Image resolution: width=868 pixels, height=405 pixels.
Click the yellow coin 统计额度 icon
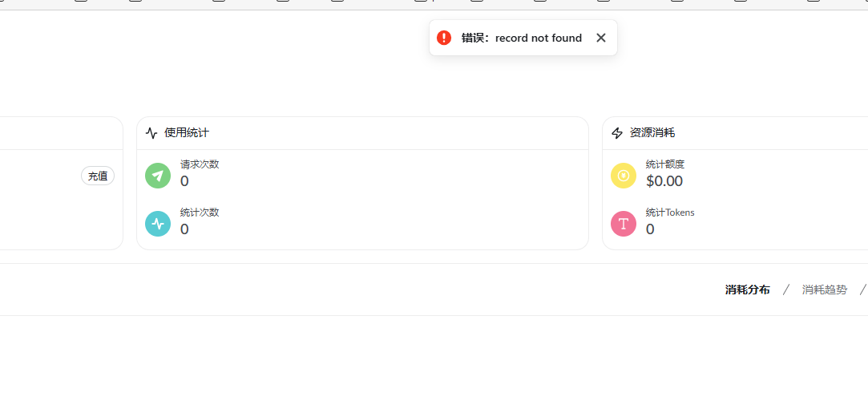click(624, 176)
